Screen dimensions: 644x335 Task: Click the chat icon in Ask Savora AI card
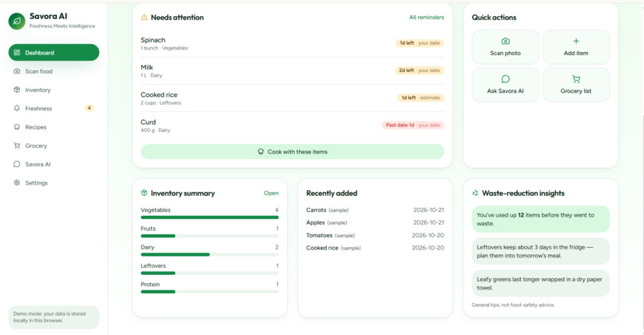click(x=506, y=79)
